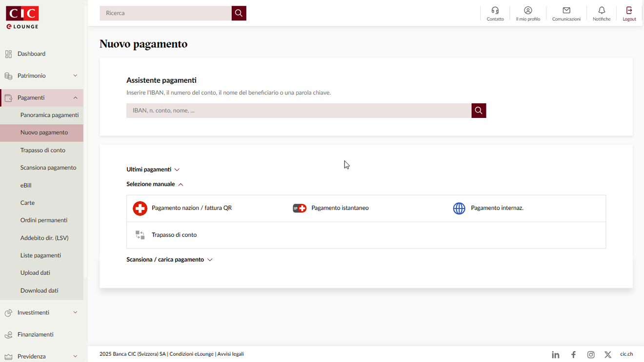Image resolution: width=644 pixels, height=362 pixels.
Task: Select the Pagamento nazion / fattura QR cross icon
Action: click(140, 208)
